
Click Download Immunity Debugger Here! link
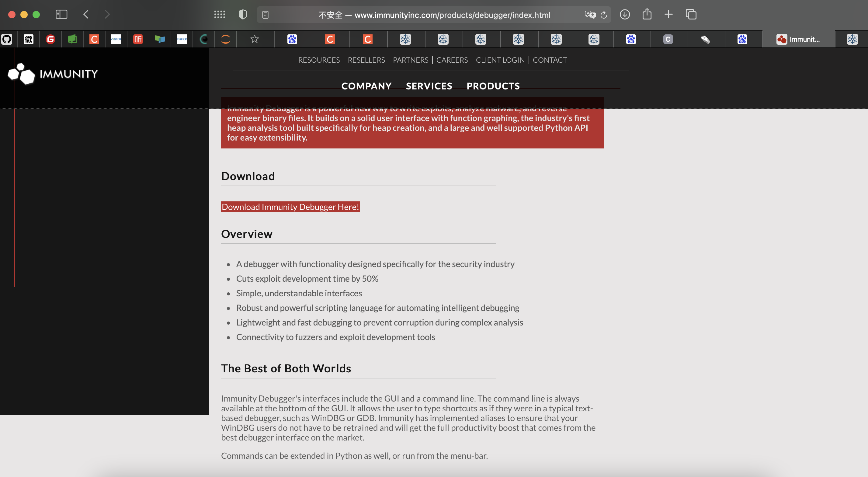290,207
